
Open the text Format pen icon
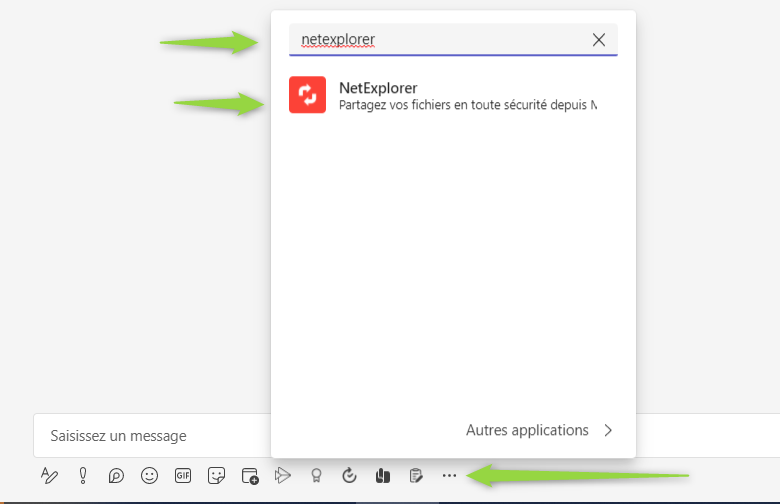[49, 476]
